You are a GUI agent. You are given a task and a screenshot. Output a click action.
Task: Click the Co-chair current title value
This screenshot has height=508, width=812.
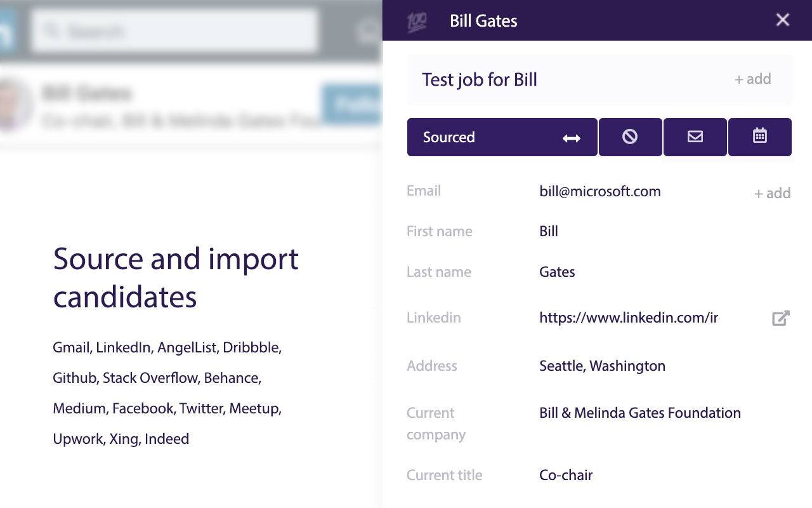pyautogui.click(x=566, y=475)
